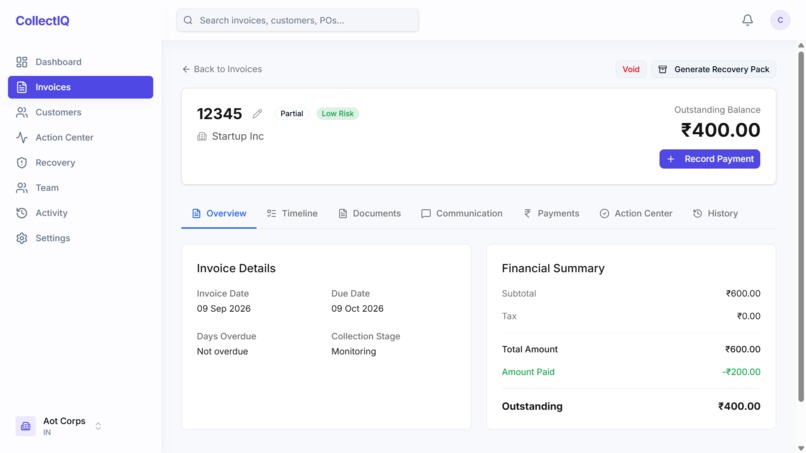Click the "09 Oct 2026" due date

(x=357, y=309)
